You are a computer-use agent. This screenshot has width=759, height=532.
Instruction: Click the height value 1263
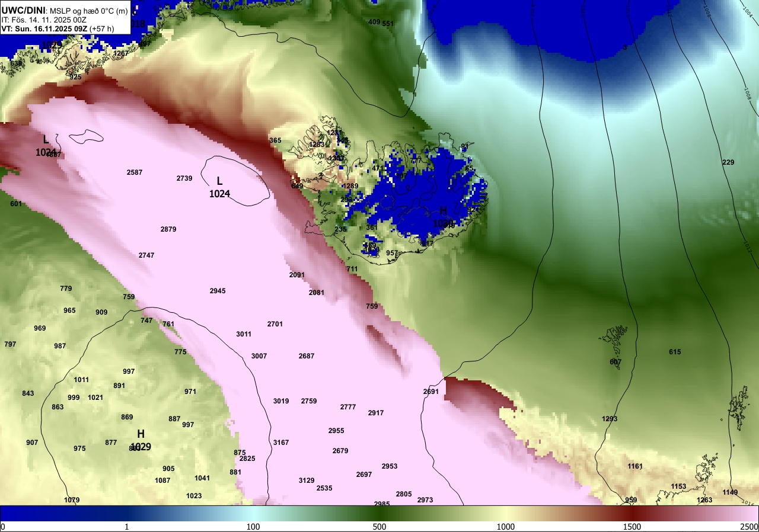pyautogui.click(x=704, y=500)
